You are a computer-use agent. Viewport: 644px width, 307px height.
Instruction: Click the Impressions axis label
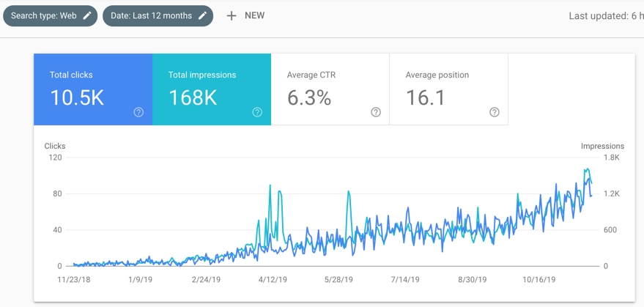click(602, 146)
